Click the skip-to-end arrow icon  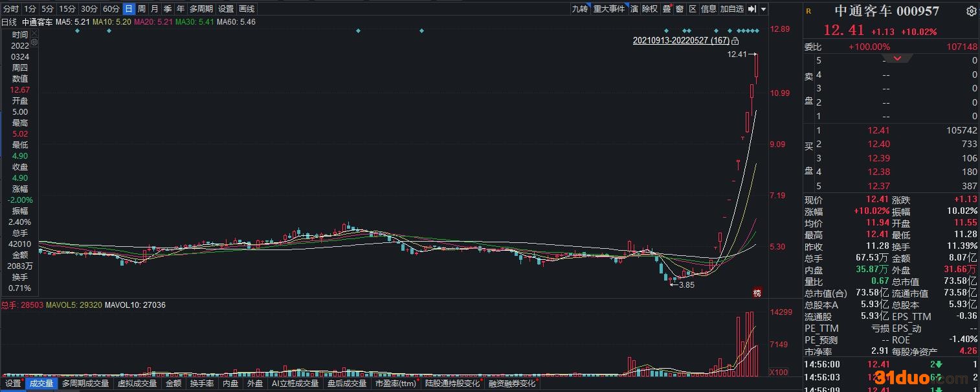point(752,9)
